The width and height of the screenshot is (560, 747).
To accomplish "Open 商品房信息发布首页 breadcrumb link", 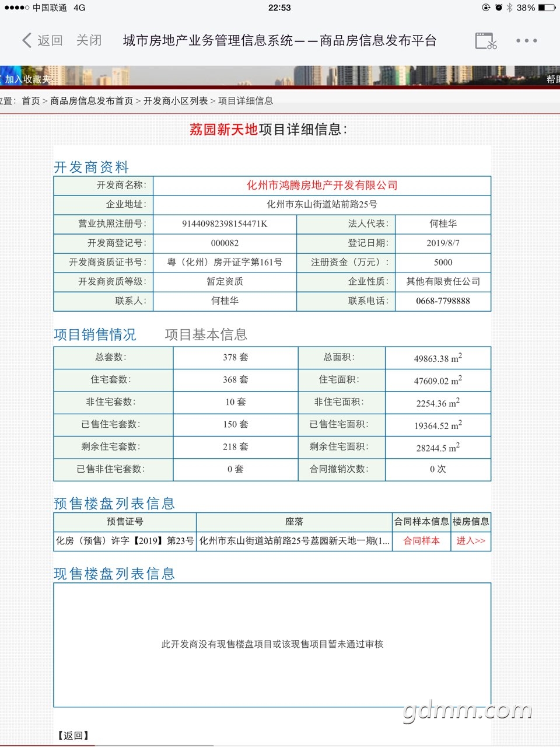I will (92, 101).
